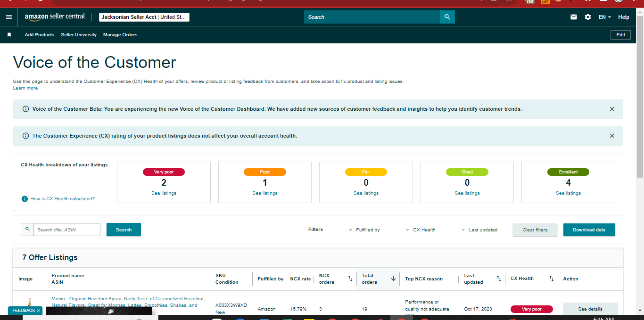The width and height of the screenshot is (644, 320).
Task: Click the 7 Offer Listings heading
Action: tap(50, 257)
